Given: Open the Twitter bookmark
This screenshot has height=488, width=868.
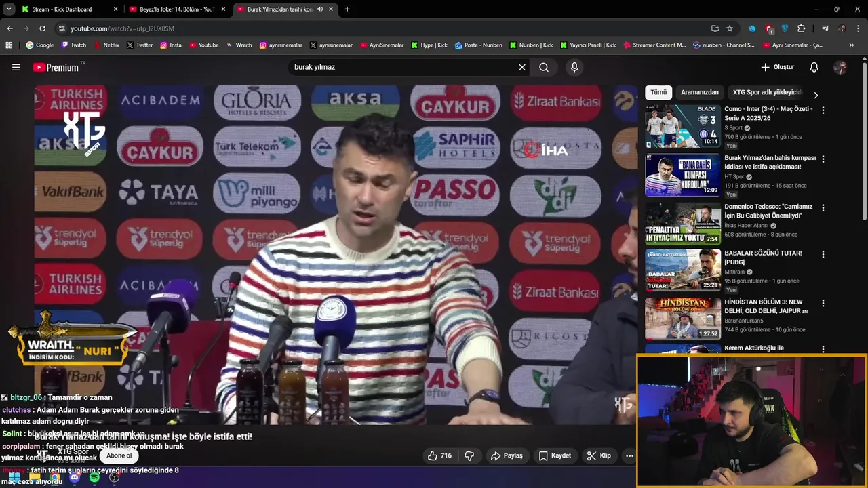Looking at the screenshot, I should point(140,45).
